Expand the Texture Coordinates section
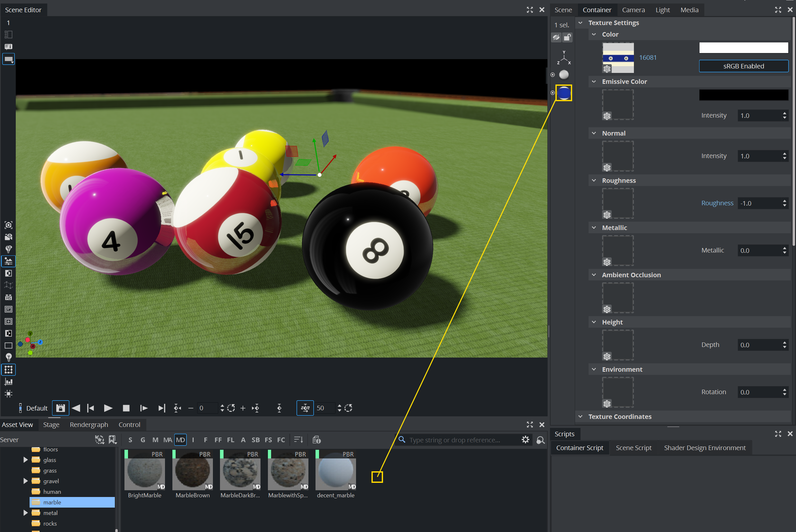Viewport: 796px width, 532px height. pos(581,416)
